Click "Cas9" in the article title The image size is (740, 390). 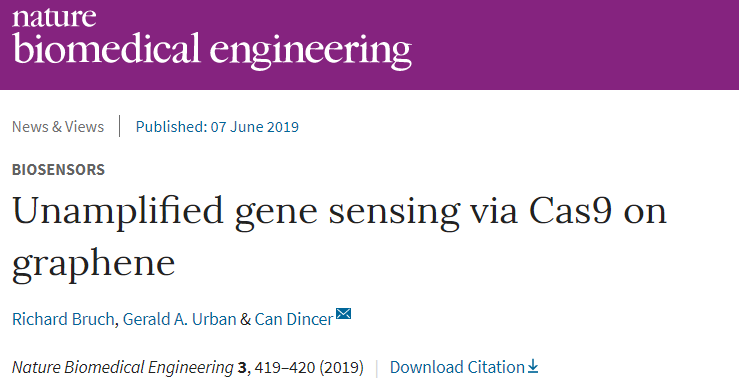pyautogui.click(x=571, y=211)
